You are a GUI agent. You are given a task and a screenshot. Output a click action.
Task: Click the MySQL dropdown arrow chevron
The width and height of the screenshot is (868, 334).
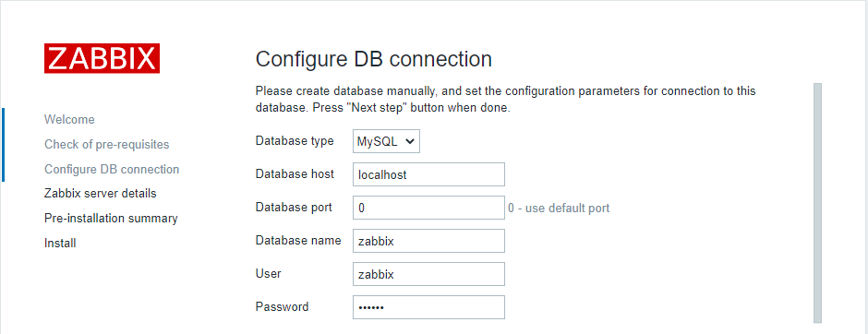[410, 141]
